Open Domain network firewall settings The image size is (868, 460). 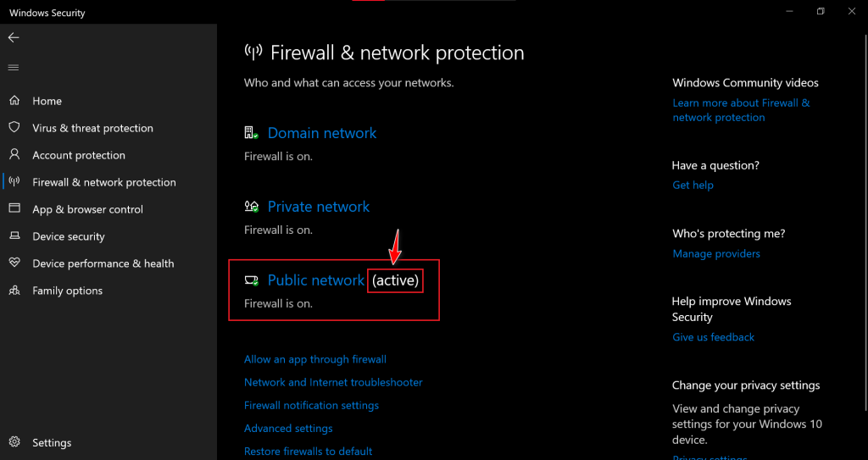click(x=322, y=133)
